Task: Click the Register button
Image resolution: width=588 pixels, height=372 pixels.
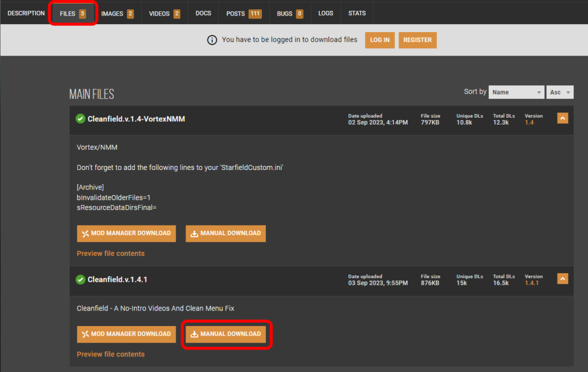Action: 417,40
